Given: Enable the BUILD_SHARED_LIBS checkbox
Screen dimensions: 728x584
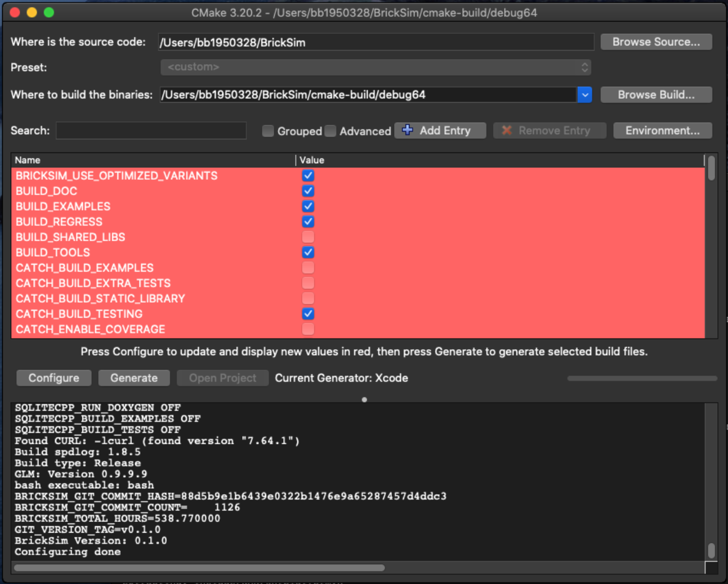Looking at the screenshot, I should click(x=308, y=237).
